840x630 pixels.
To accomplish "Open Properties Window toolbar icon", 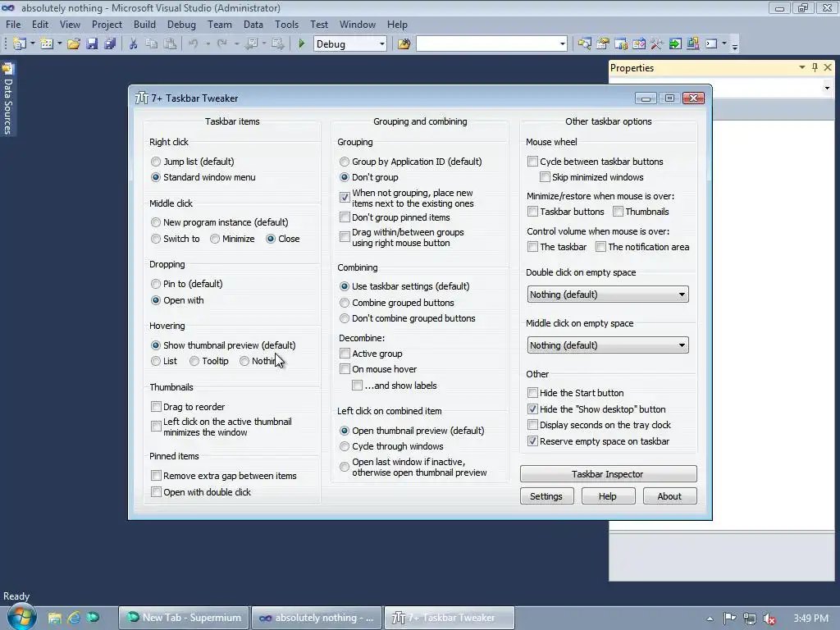I will (x=603, y=44).
